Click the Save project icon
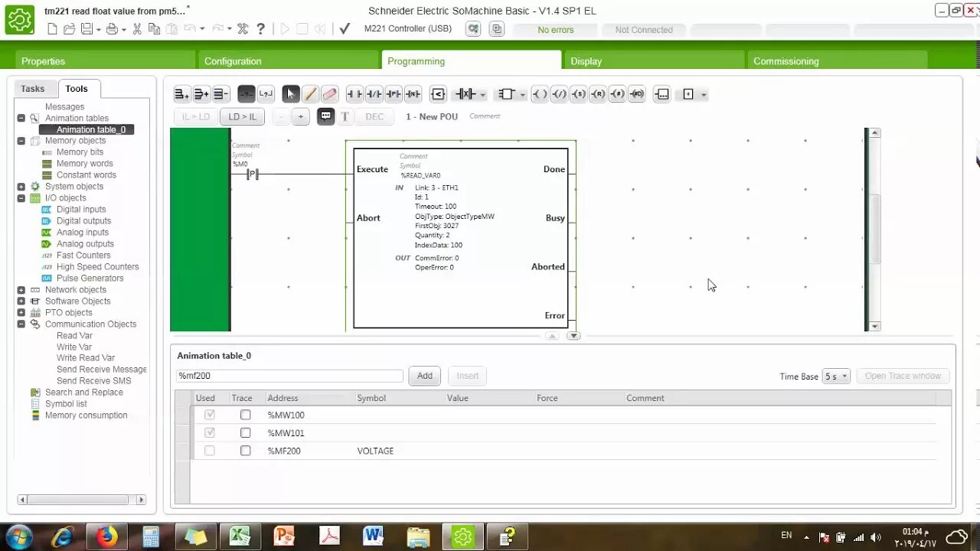This screenshot has height=551, width=980. point(87,29)
